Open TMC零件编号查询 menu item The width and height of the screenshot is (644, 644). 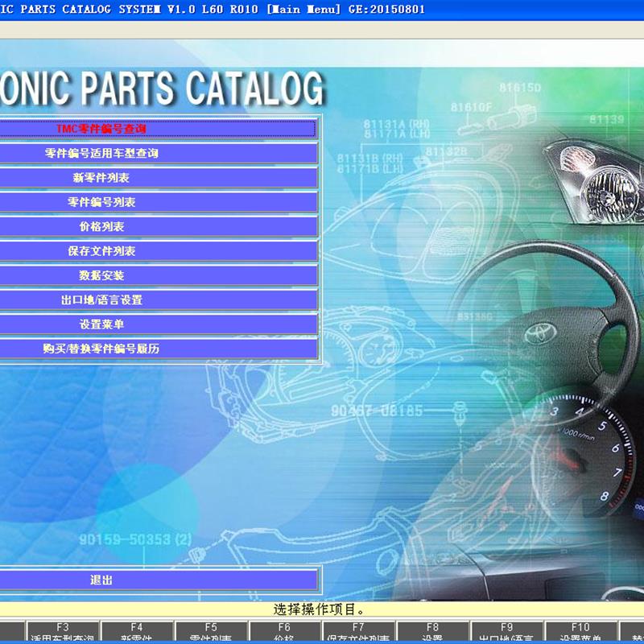click(x=158, y=129)
